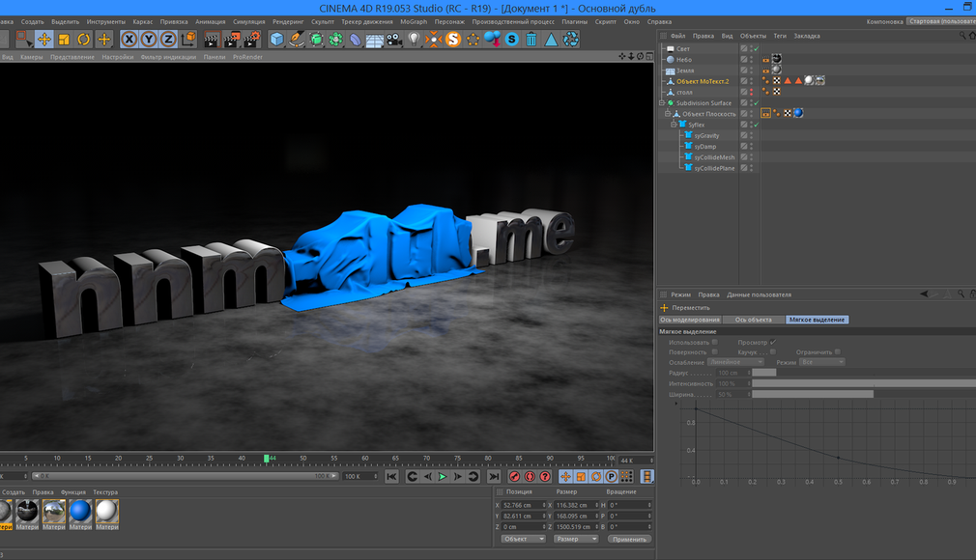976x560 pixels.
Task: Open render settings clapperboard with gear
Action: pyautogui.click(x=251, y=40)
